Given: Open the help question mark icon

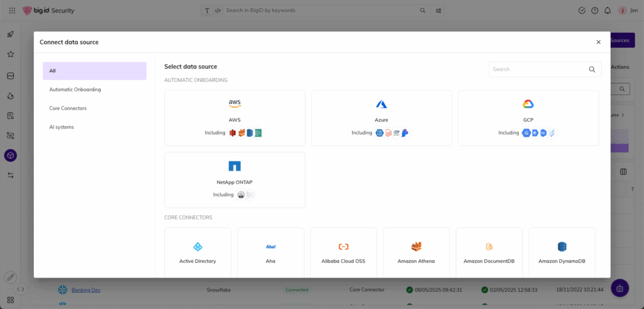Looking at the screenshot, I should click(x=595, y=11).
